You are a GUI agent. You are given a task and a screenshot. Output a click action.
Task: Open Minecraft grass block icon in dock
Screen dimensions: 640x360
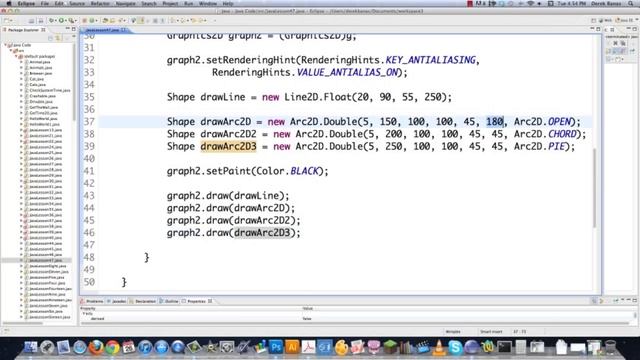coord(390,347)
